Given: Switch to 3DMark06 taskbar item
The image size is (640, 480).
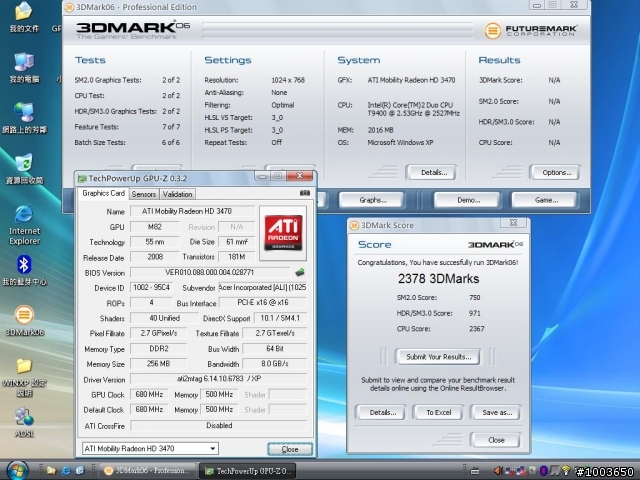Looking at the screenshot, I should 148,471.
